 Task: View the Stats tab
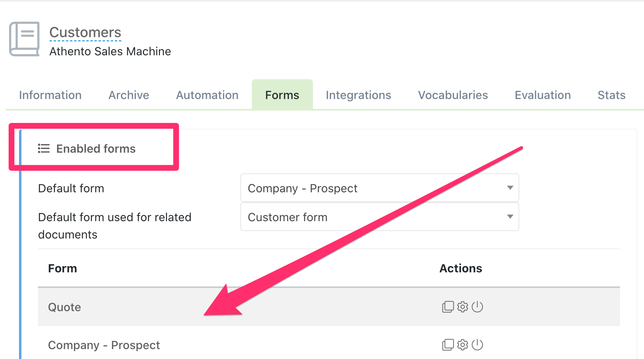pos(611,95)
